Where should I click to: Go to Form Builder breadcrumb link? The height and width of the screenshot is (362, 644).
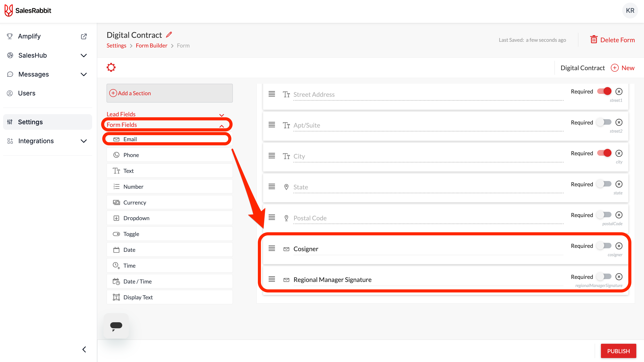[x=151, y=46]
